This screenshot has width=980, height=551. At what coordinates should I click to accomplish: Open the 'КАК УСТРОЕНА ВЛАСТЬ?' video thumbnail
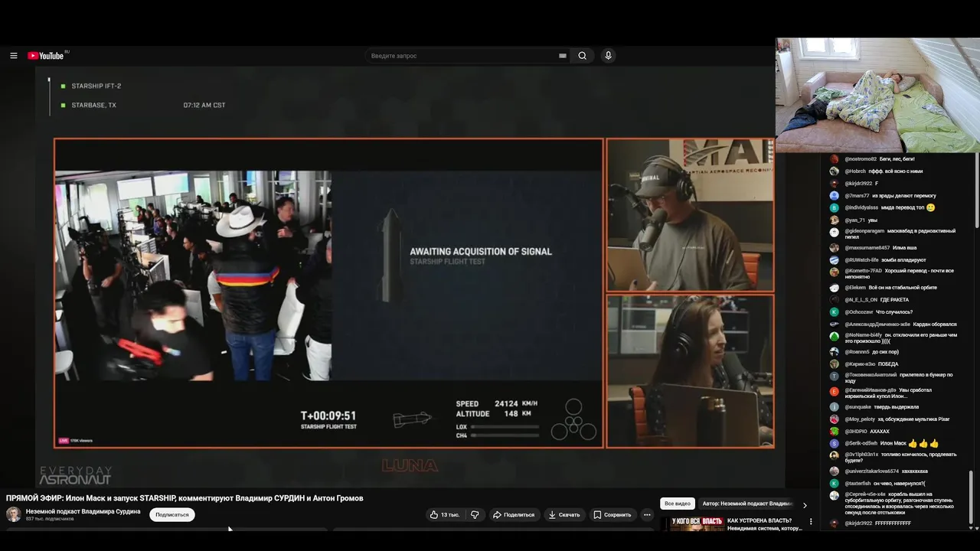(x=693, y=524)
